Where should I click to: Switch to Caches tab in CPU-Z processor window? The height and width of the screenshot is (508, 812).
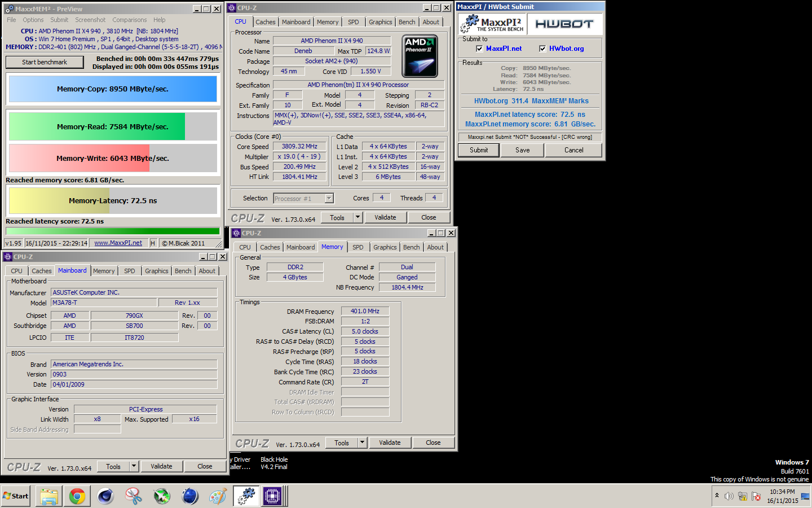click(266, 22)
